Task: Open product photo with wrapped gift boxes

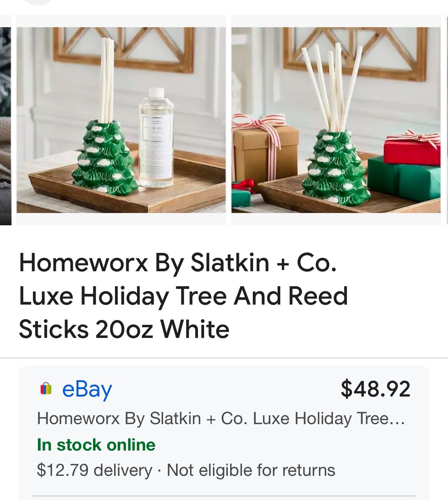Action: coord(336,120)
